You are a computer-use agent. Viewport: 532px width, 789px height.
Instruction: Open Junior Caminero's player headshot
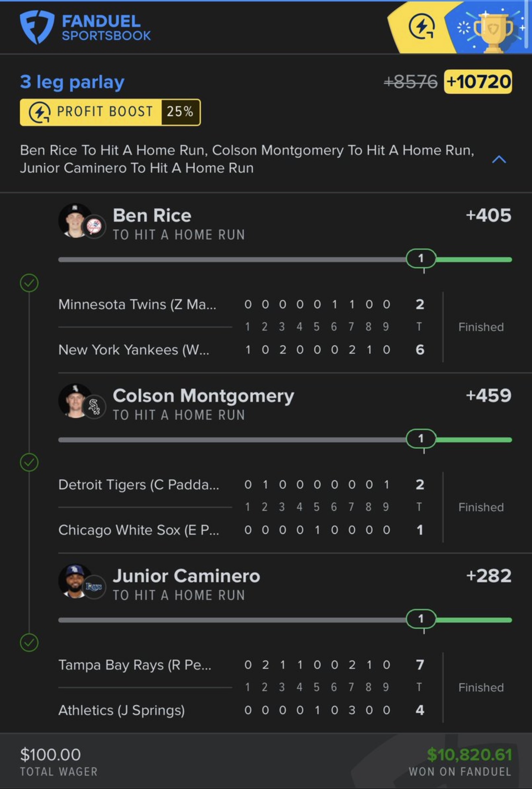pos(74,580)
